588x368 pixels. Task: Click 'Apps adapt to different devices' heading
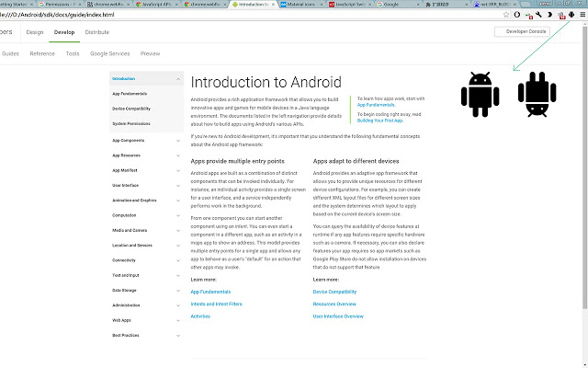click(x=356, y=162)
